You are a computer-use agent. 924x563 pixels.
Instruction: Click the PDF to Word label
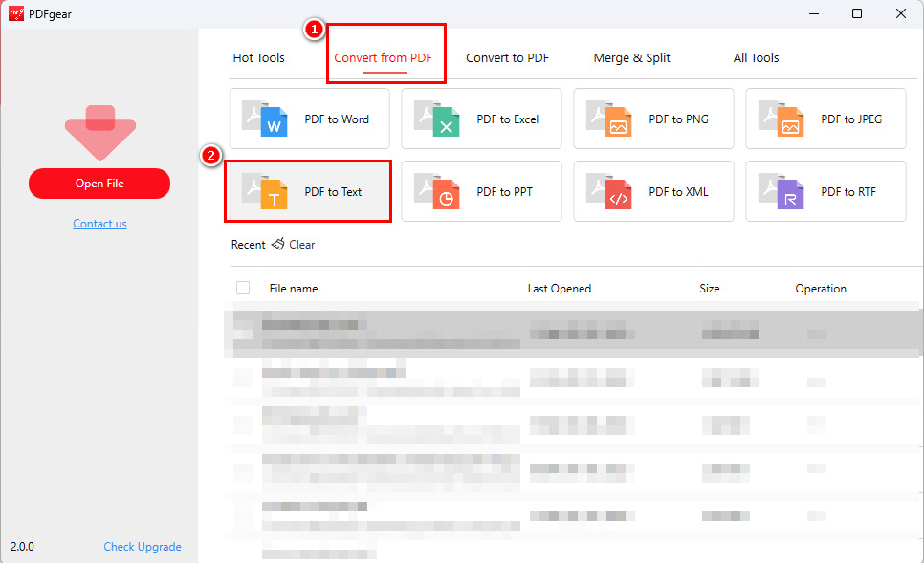click(337, 119)
